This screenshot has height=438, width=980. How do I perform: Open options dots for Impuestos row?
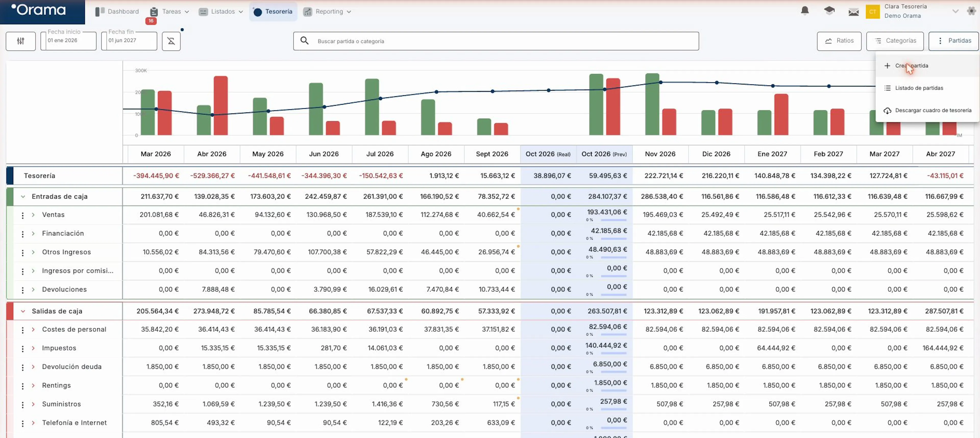23,349
